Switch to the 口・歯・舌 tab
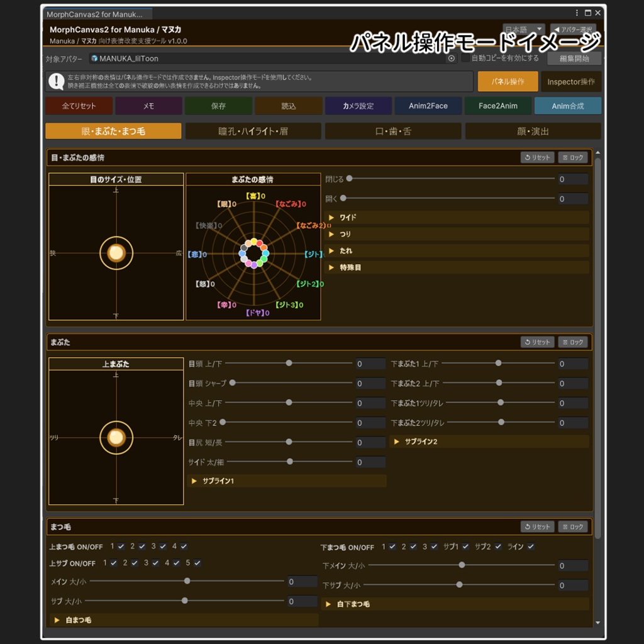The image size is (644, 644). (x=393, y=131)
